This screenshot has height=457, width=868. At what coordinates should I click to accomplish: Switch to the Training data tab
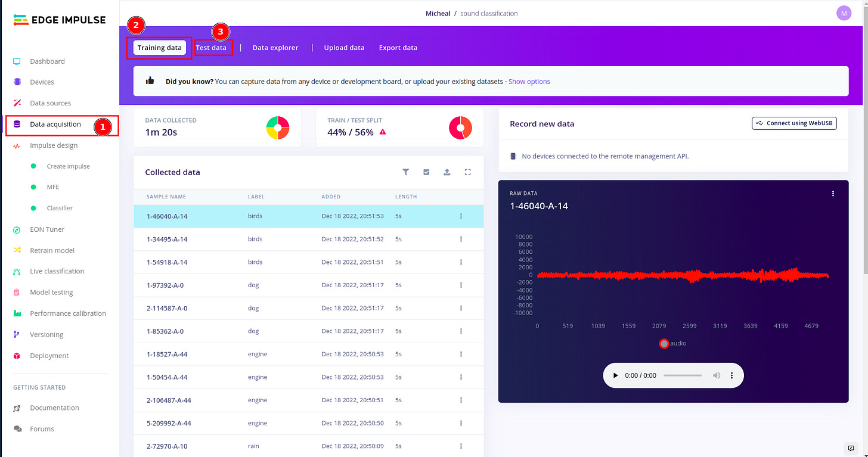[159, 48]
